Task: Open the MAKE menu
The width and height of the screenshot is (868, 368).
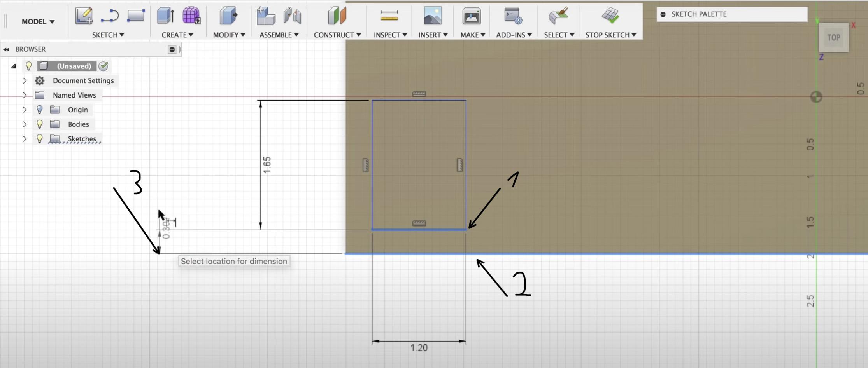Action: coord(473,35)
